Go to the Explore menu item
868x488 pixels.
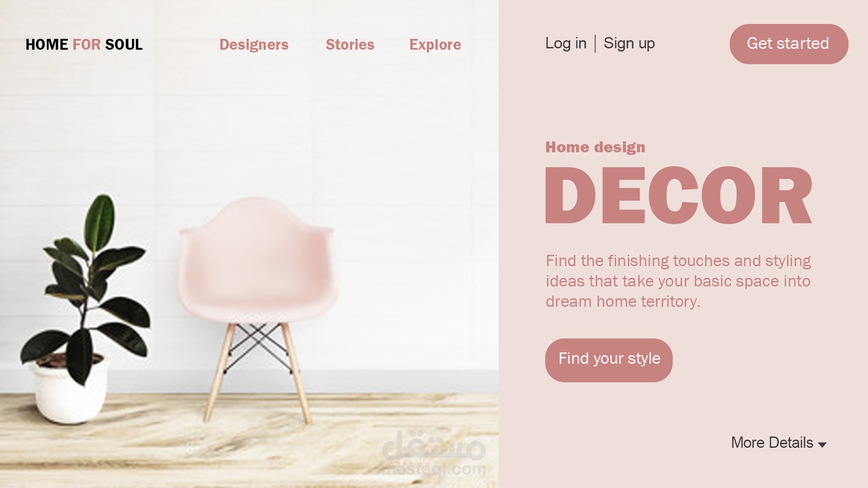pyautogui.click(x=435, y=45)
